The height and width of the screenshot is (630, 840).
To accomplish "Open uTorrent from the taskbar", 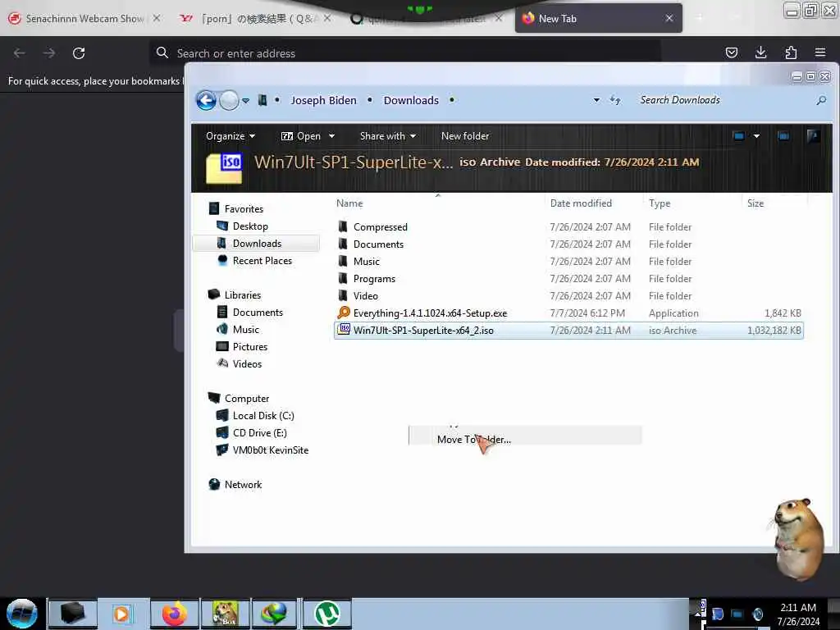I will point(327,614).
